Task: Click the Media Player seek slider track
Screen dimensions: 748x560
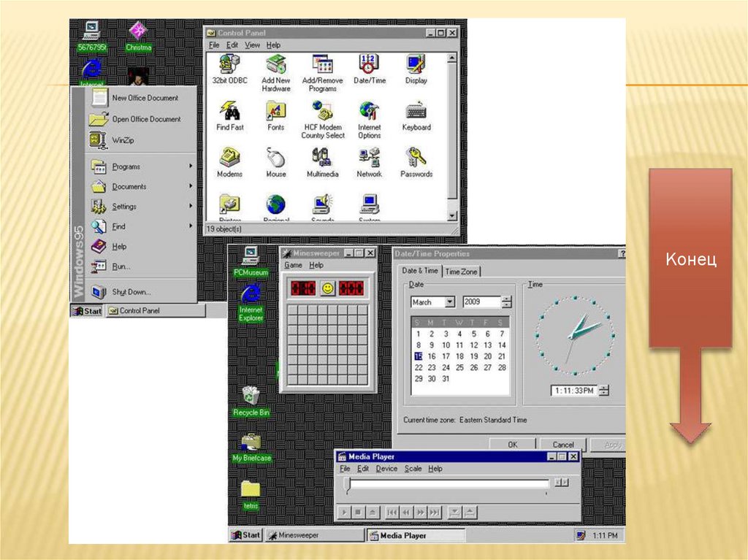Action: click(x=449, y=483)
